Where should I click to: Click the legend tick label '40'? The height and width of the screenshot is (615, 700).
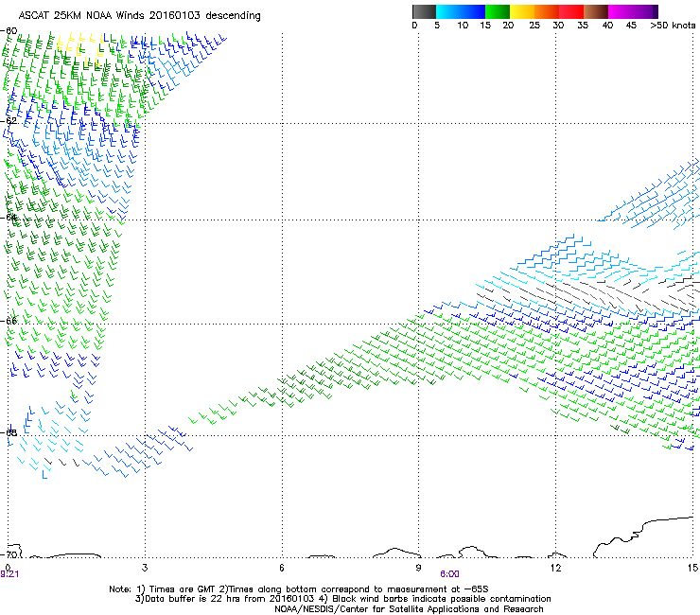pos(607,26)
